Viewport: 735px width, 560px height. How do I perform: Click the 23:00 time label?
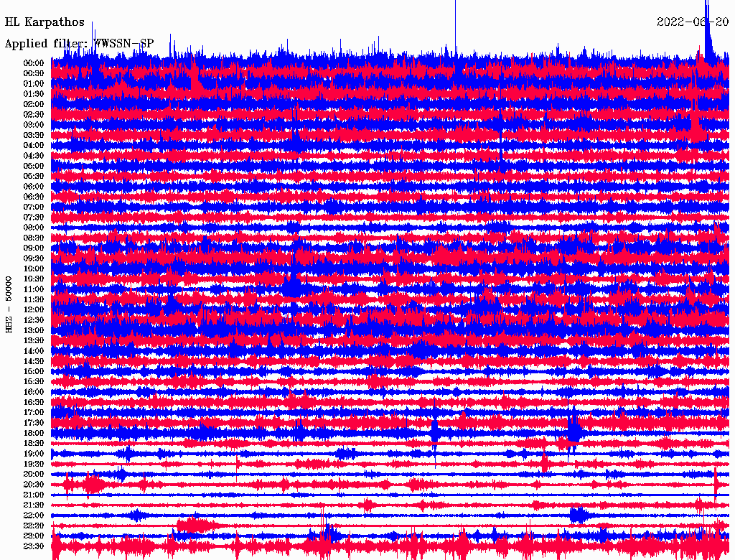(x=34, y=536)
